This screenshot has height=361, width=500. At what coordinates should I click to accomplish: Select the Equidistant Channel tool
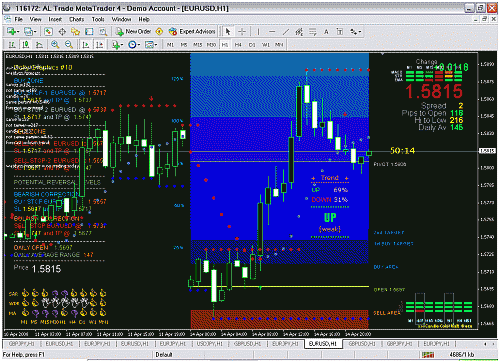click(x=299, y=32)
